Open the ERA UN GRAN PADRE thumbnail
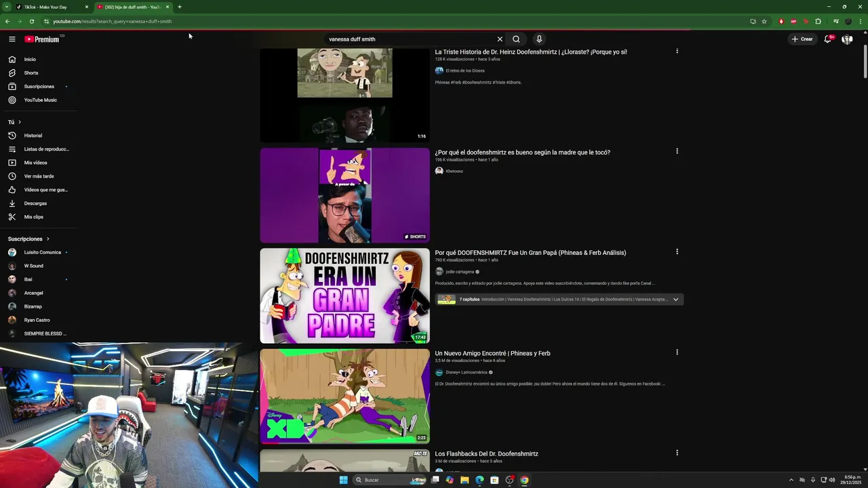The width and height of the screenshot is (868, 488). 344,296
